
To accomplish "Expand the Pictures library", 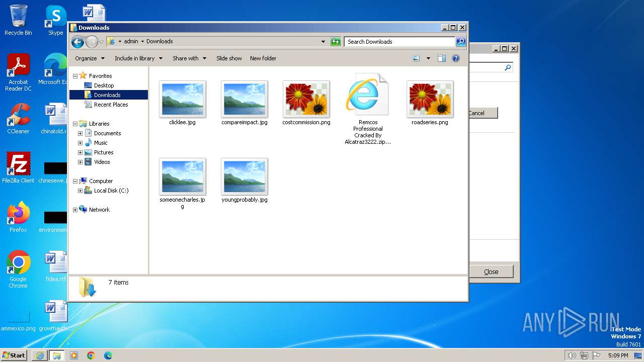I will pos(80,152).
